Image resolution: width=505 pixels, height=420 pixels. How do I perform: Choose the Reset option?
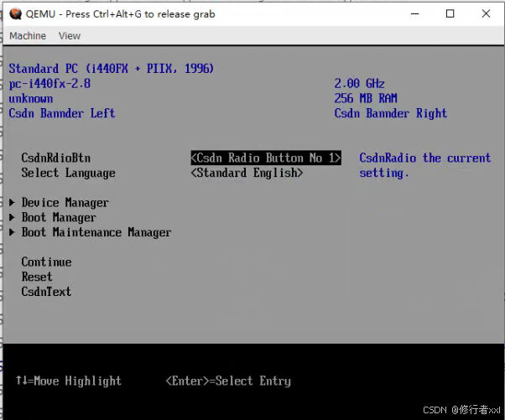(37, 277)
